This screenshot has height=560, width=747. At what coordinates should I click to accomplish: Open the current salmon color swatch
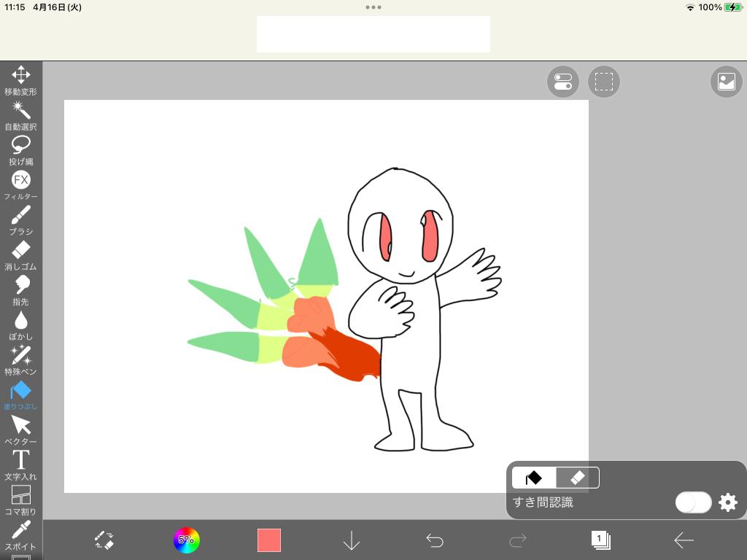coord(269,540)
